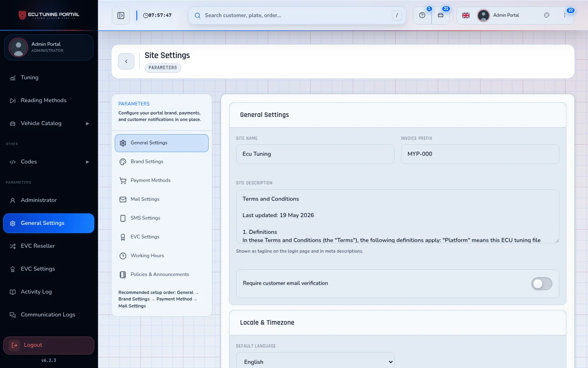Log out with the Logout button

click(49, 346)
